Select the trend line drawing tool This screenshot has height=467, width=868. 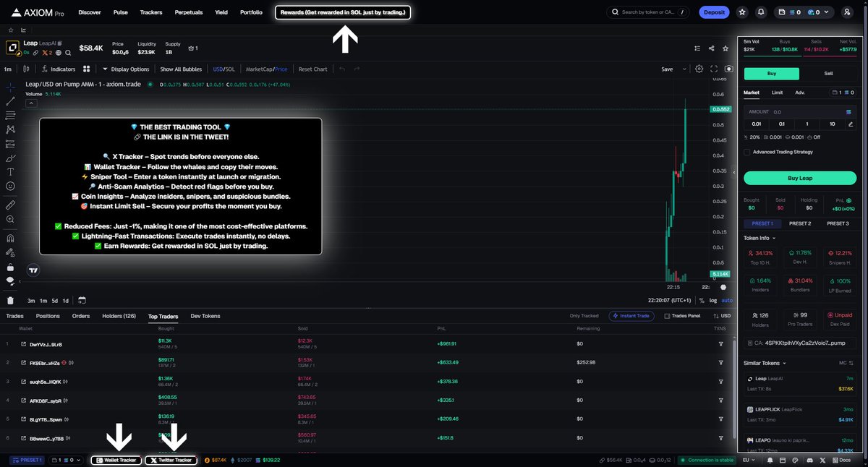coord(10,101)
